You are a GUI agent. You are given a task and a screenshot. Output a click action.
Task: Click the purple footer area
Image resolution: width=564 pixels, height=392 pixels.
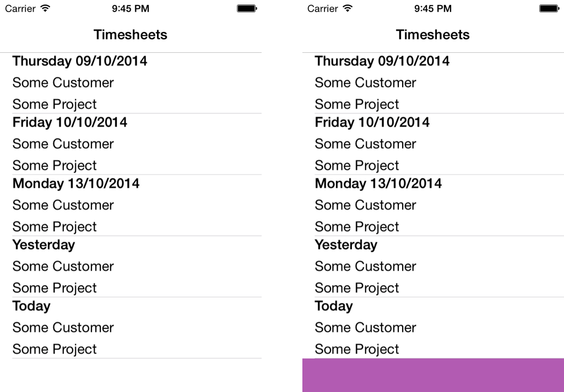433,375
